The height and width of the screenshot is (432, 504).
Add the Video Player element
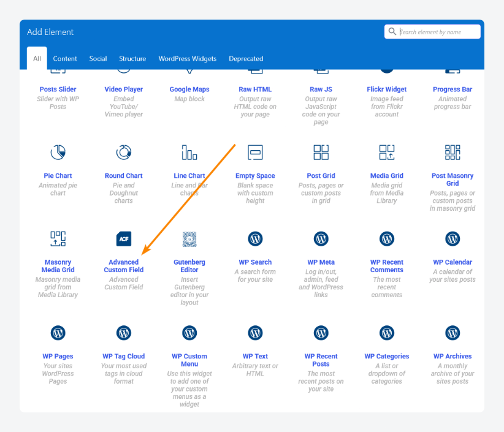pyautogui.click(x=124, y=89)
